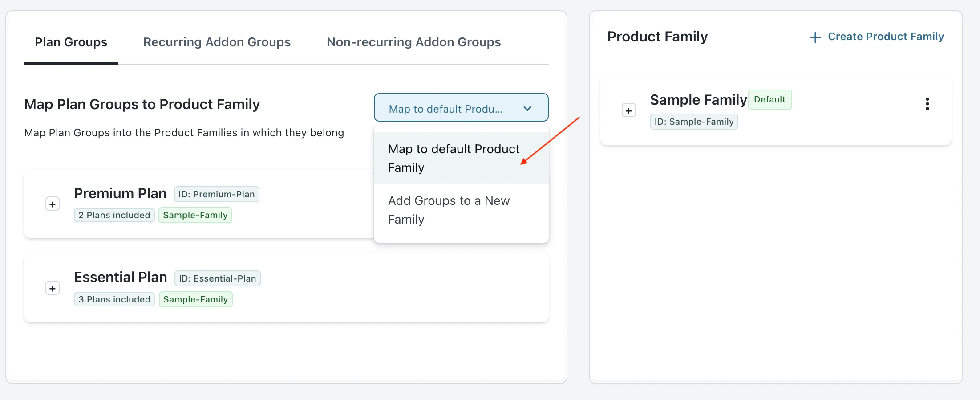Expand the Essential Plan group
This screenshot has width=980, height=400.
pos(53,289)
